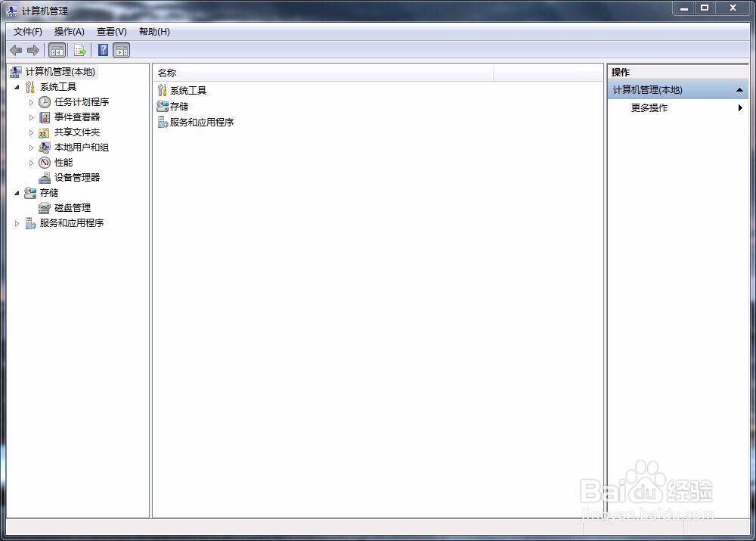Expand the 任务计划程序 node

(31, 102)
